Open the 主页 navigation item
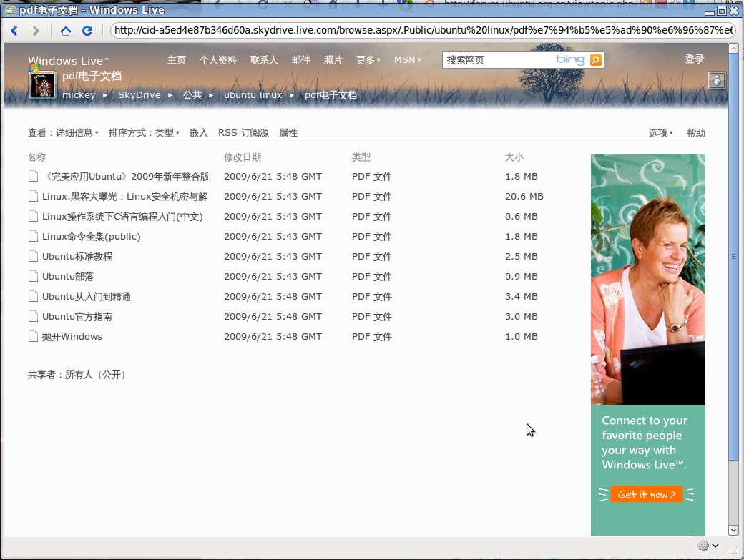Image resolution: width=744 pixels, height=560 pixels. coord(177,60)
